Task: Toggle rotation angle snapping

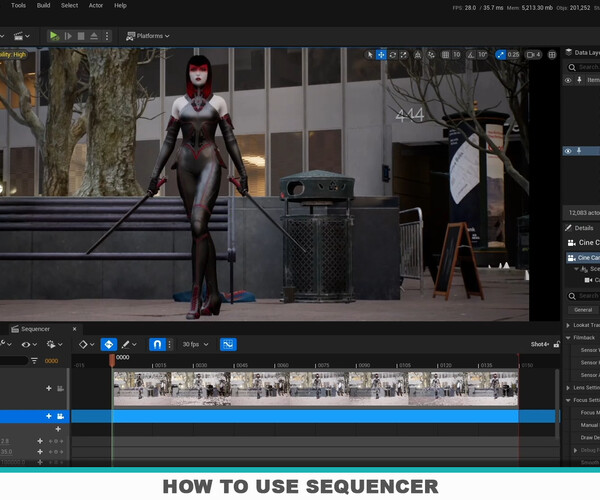Action: click(x=471, y=55)
